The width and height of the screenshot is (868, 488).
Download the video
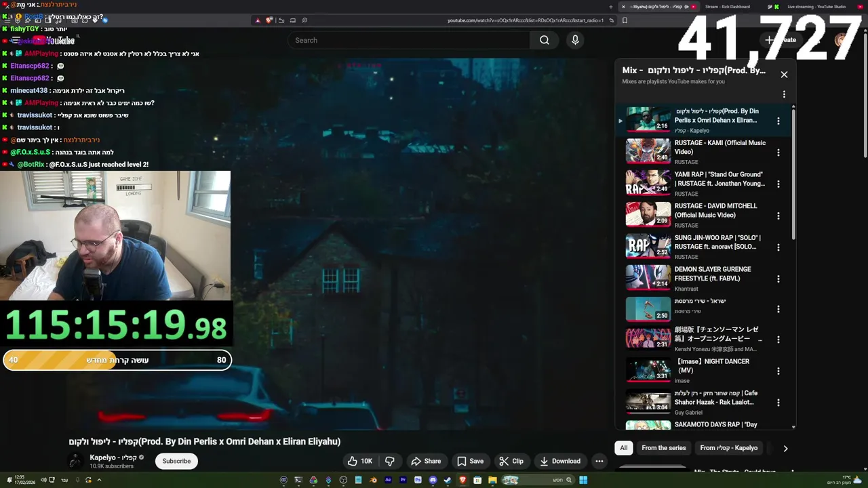tap(559, 461)
